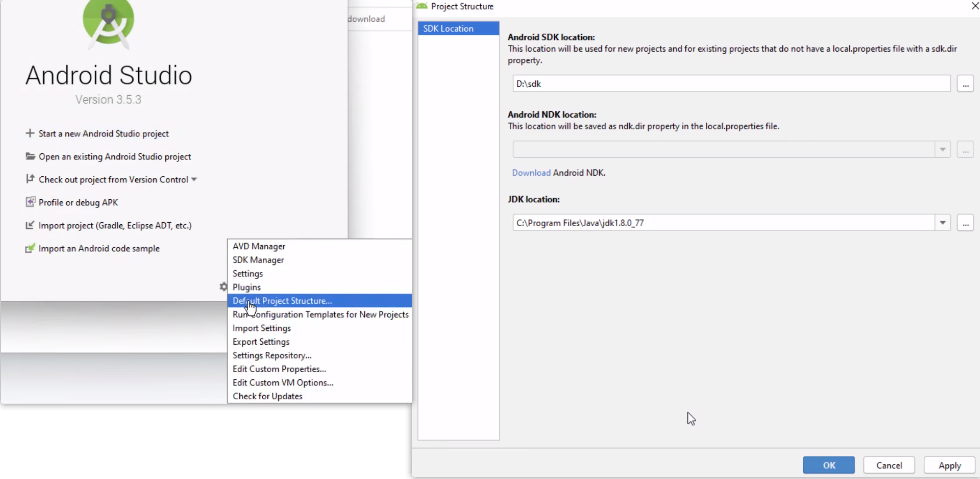Click the Cancel button

pos(889,465)
